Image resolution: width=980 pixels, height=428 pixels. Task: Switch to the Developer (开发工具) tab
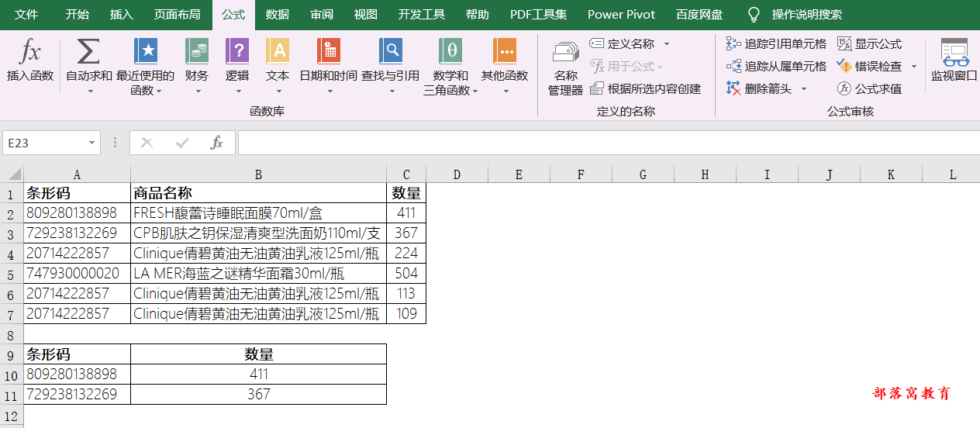422,15
